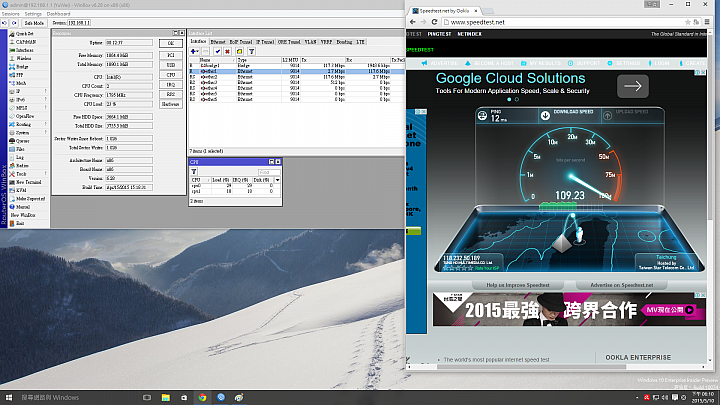The width and height of the screenshot is (720, 405).
Task: Open CPU table column dropdown arrow
Action: (277, 180)
